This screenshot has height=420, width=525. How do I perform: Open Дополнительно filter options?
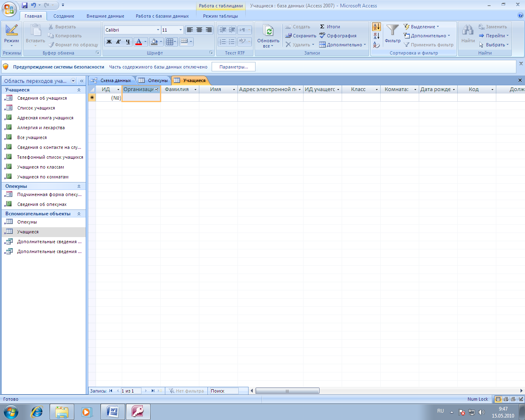click(x=427, y=36)
